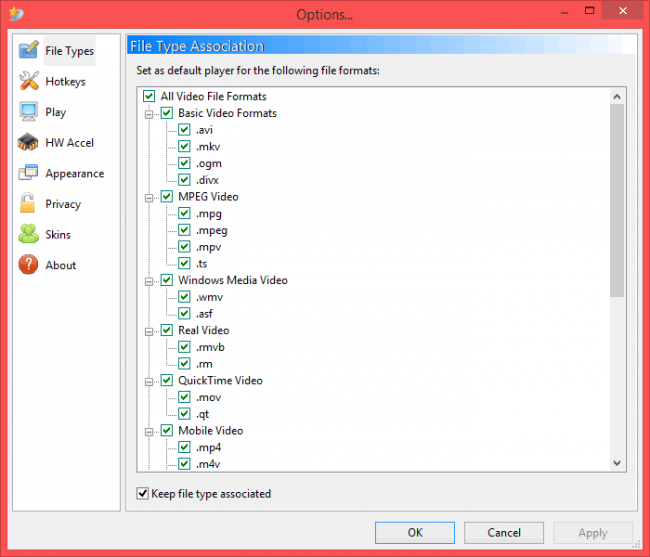Collapse the Real Video tree node
This screenshot has width=650, height=557.
[149, 332]
